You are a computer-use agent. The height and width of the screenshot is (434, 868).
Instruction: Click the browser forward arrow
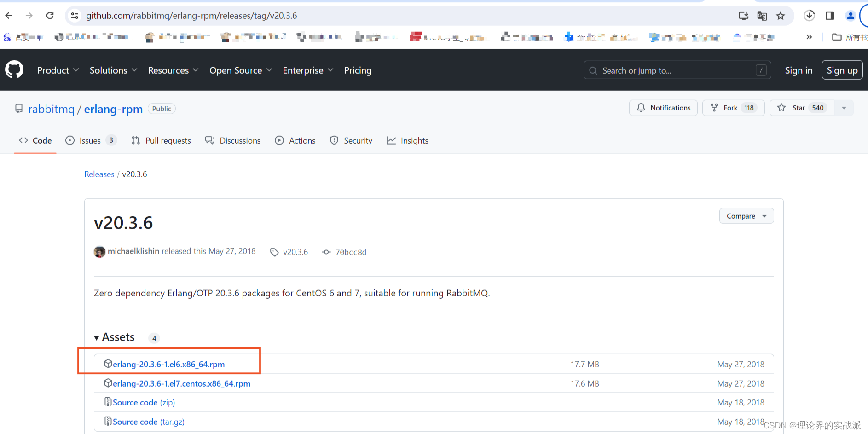click(x=29, y=16)
